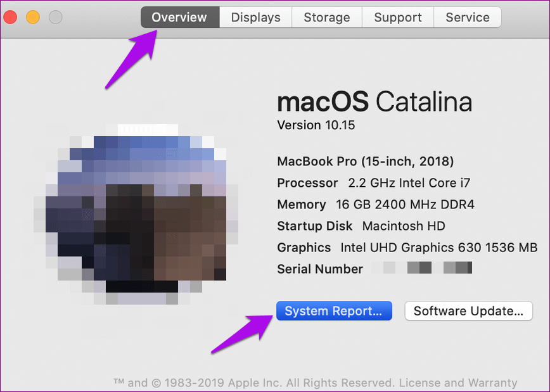Click the Memory 16 GB DDR4 line
This screenshot has height=392, width=550.
376,205
